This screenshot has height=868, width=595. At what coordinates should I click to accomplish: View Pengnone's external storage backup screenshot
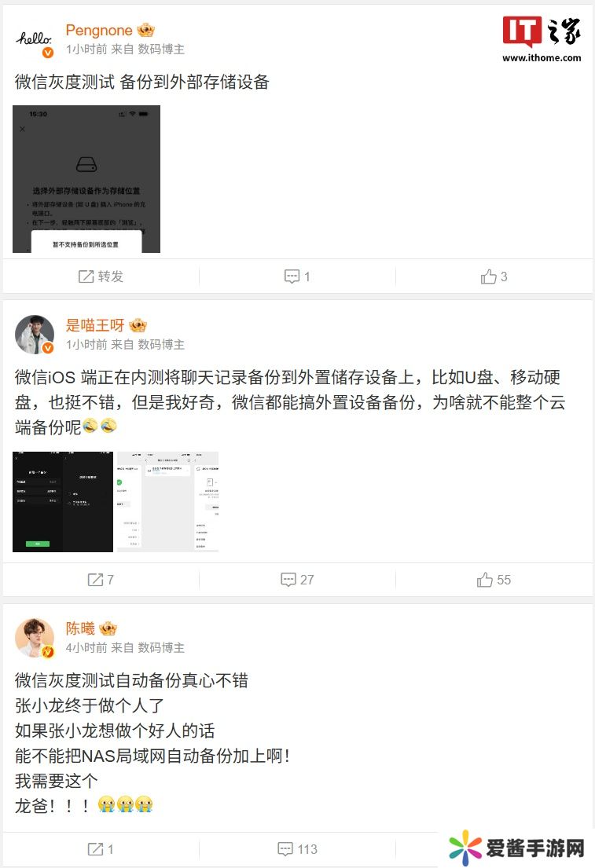pyautogui.click(x=86, y=179)
